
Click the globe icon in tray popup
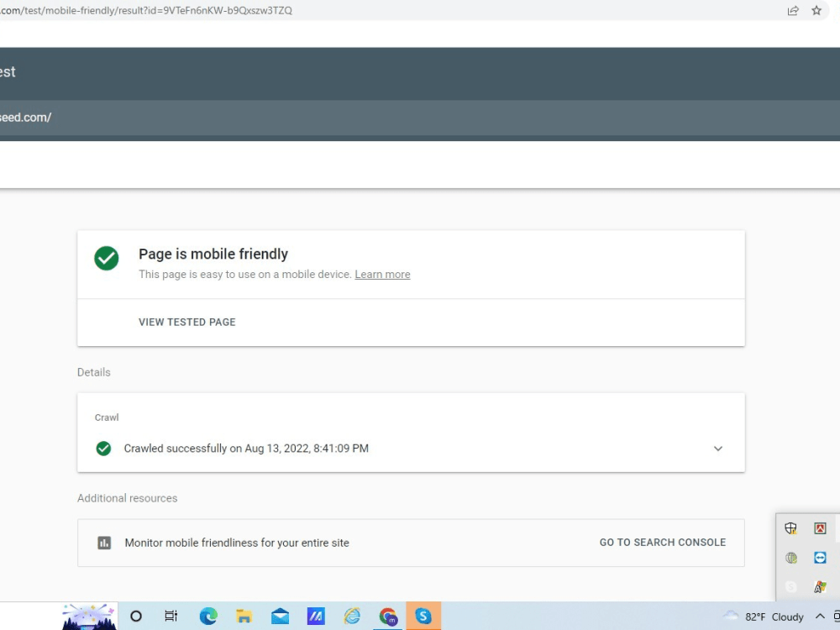[790, 558]
